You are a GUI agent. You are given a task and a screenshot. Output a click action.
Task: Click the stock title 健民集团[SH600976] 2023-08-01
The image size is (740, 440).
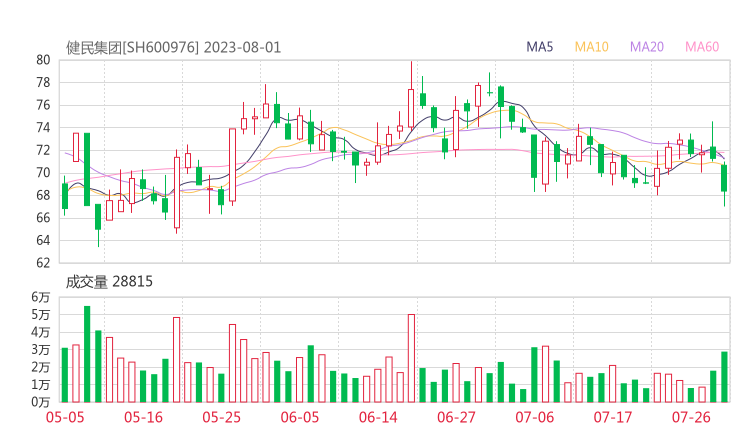[x=173, y=48]
